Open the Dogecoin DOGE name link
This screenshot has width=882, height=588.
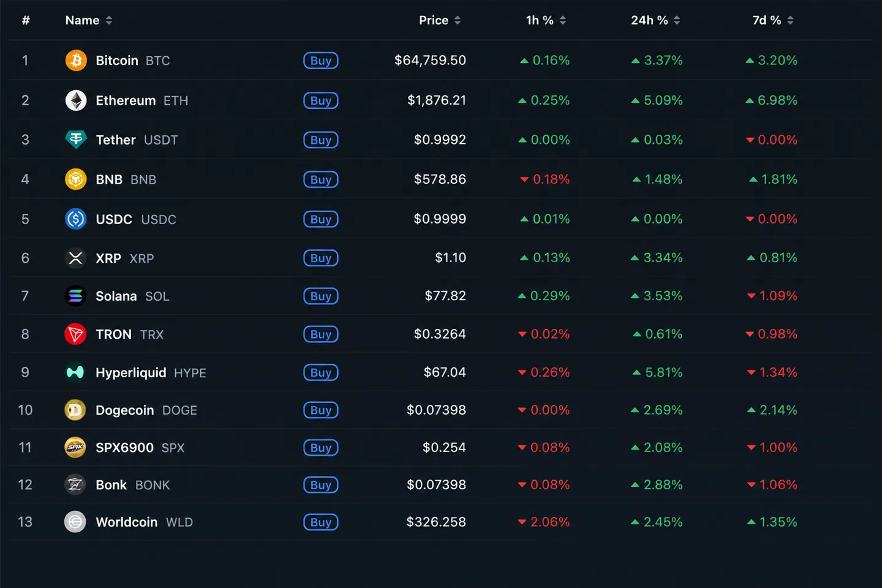(146, 410)
